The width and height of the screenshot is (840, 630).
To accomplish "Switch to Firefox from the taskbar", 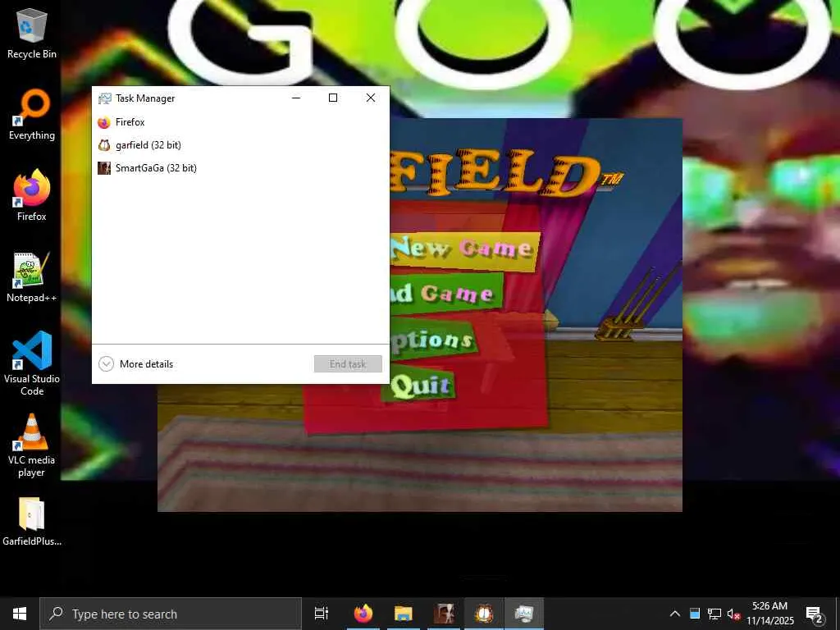I will 363,614.
